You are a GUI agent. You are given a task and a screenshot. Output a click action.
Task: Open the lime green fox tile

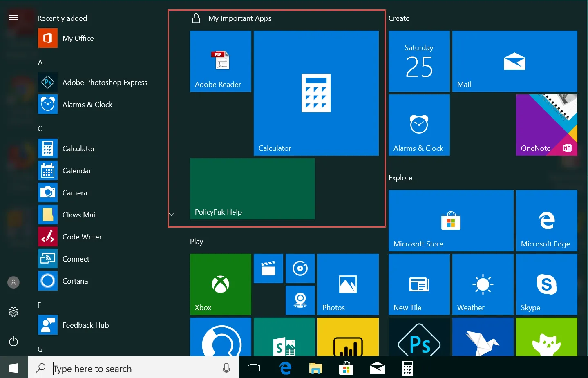click(547, 337)
